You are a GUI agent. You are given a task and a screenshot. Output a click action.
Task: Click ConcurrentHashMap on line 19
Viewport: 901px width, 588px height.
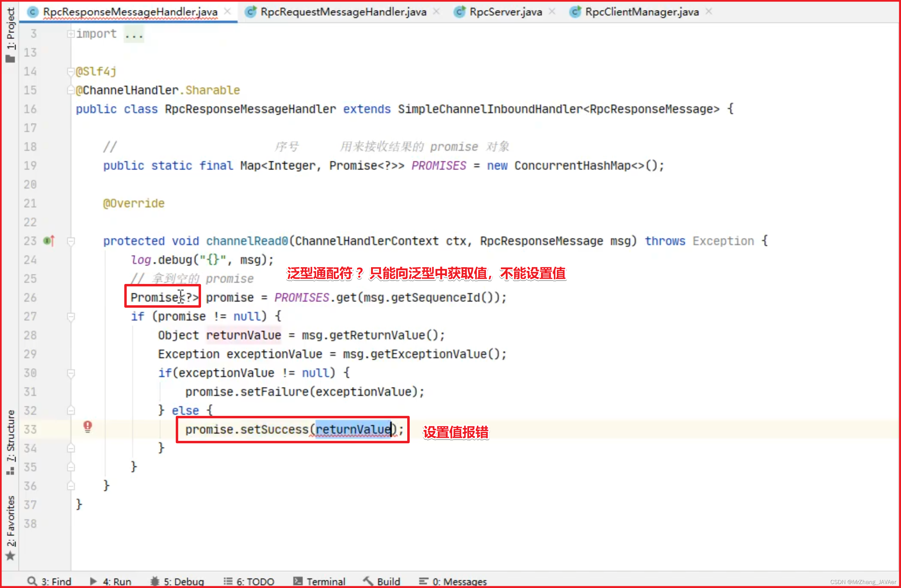572,166
